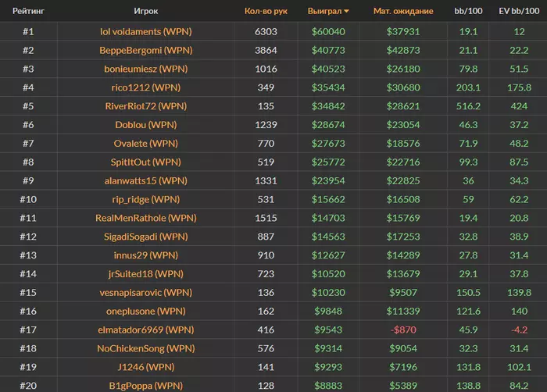Open alanwatts15 (WPN) profile
The image size is (547, 392).
[146, 181]
